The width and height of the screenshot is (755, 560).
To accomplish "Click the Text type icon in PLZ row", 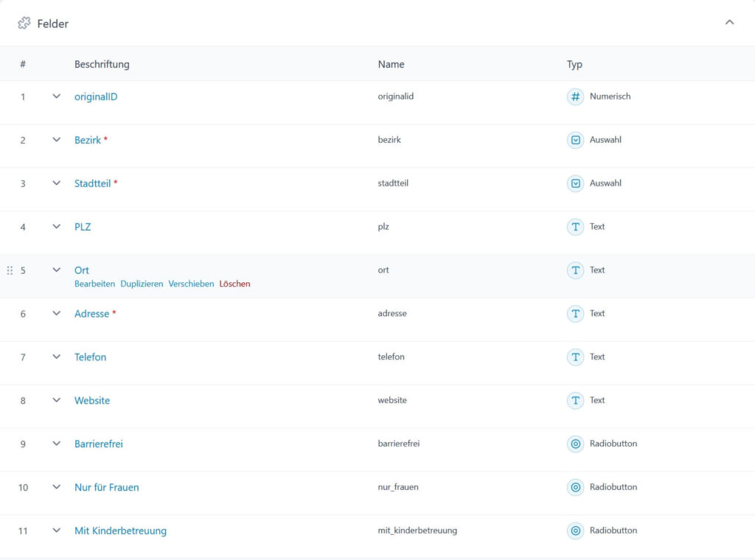I will point(575,227).
